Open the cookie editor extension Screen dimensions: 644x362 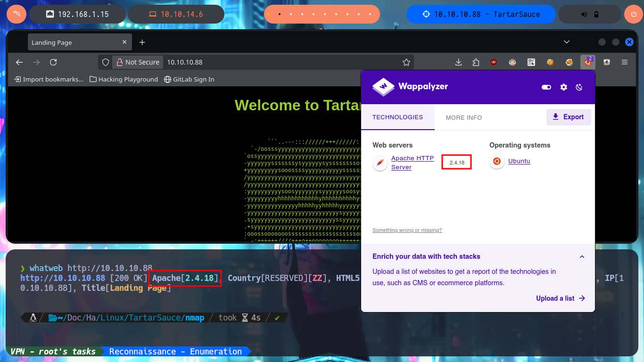tap(550, 62)
